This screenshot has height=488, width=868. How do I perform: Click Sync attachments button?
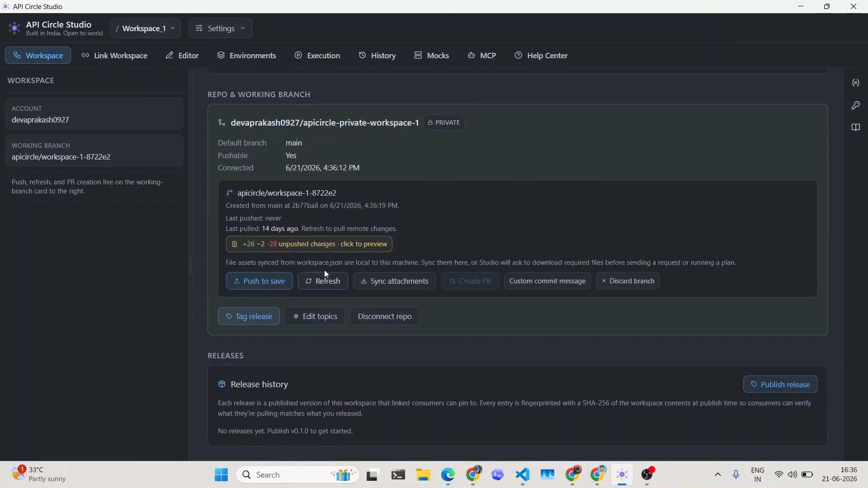tap(395, 281)
